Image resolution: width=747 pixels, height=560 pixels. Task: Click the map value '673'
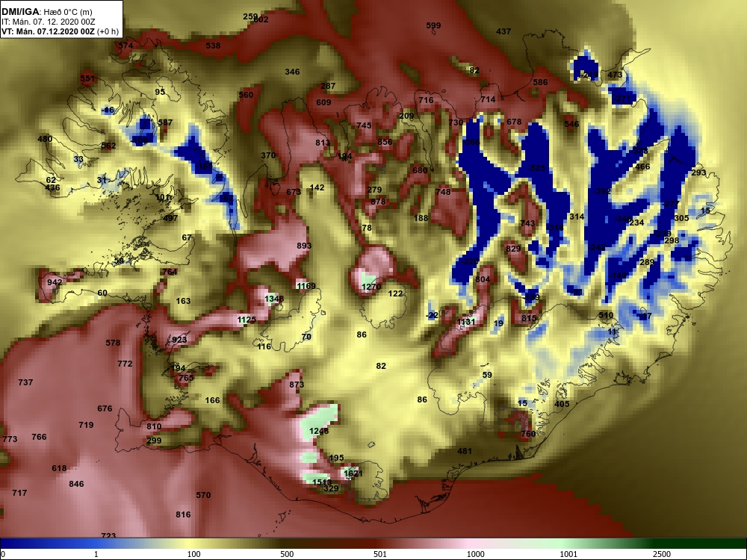pos(294,192)
